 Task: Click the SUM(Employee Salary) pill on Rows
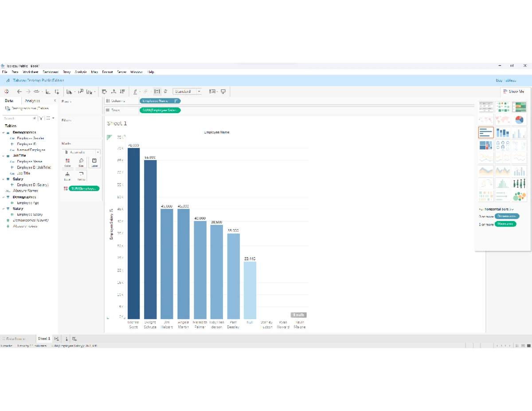click(x=160, y=110)
